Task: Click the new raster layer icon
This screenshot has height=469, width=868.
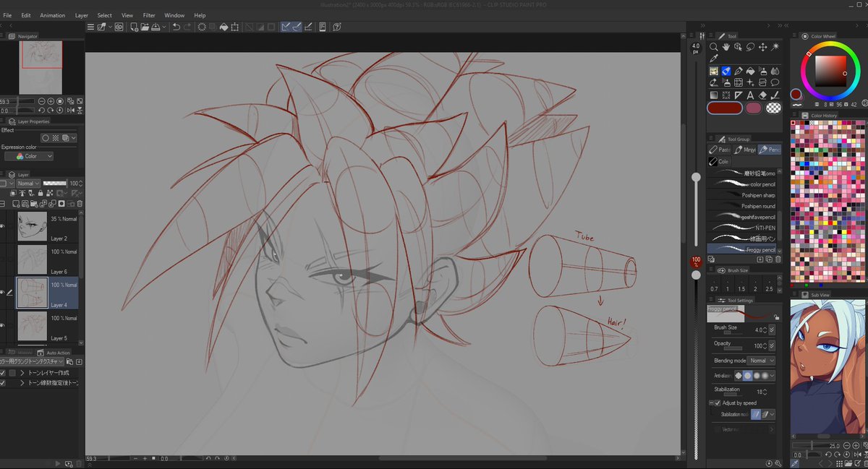Action: tap(16, 204)
